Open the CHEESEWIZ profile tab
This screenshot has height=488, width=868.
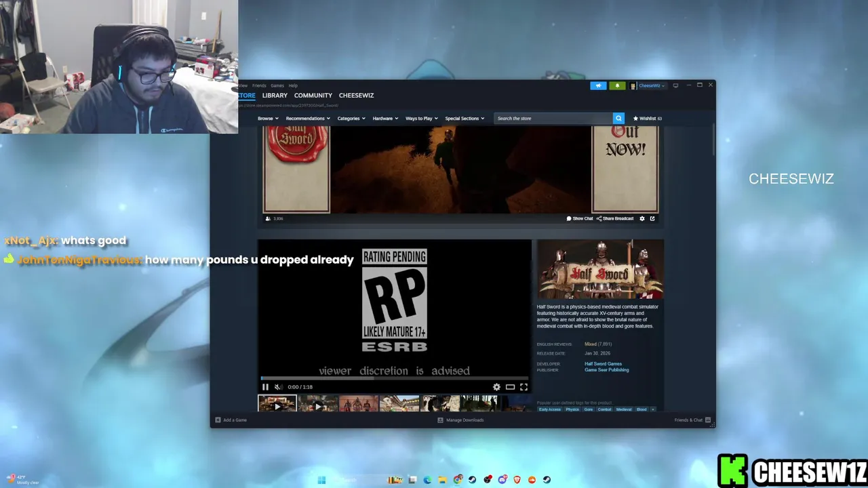point(356,96)
